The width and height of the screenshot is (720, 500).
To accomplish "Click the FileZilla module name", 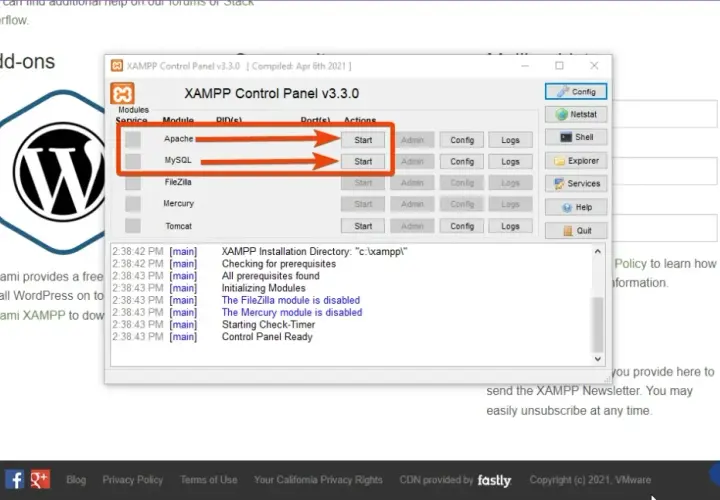I will [178, 182].
